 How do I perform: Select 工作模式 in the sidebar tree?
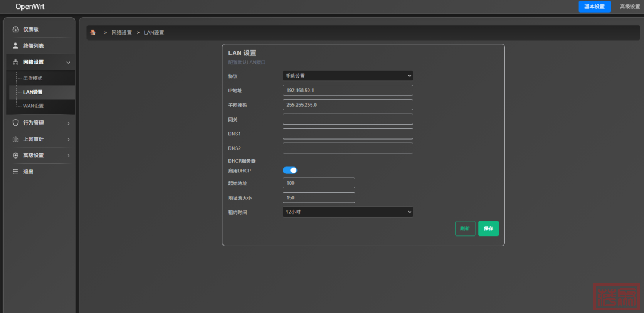(33, 78)
